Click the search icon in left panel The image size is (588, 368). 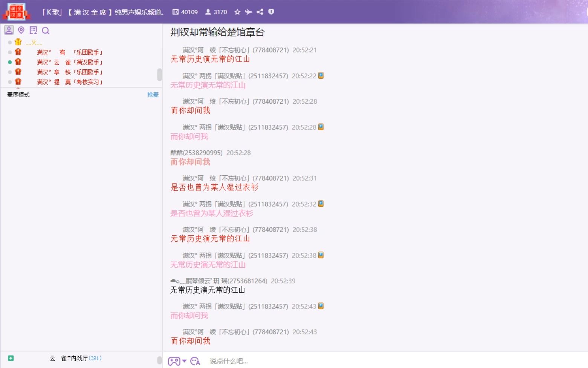click(x=46, y=31)
